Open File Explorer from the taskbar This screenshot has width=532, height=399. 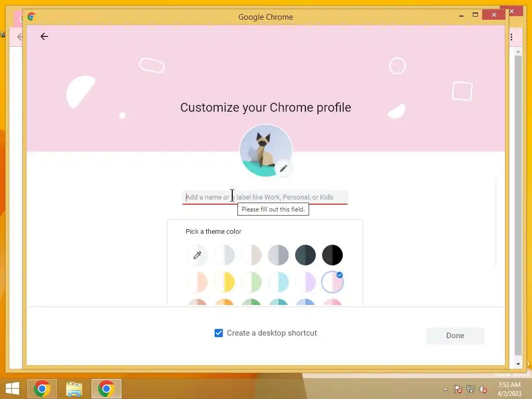(x=74, y=389)
